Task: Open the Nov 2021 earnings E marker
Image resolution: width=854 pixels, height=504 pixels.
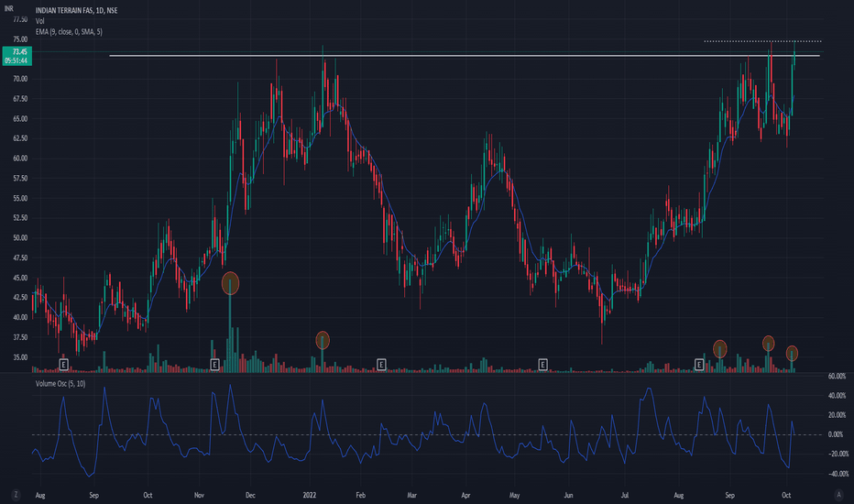Action: click(214, 364)
